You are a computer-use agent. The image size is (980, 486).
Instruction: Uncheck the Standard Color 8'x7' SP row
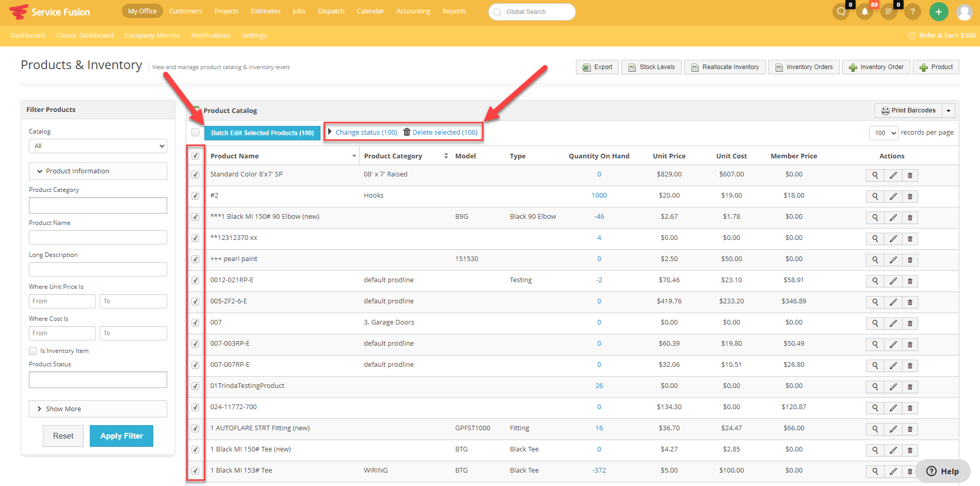click(x=196, y=174)
